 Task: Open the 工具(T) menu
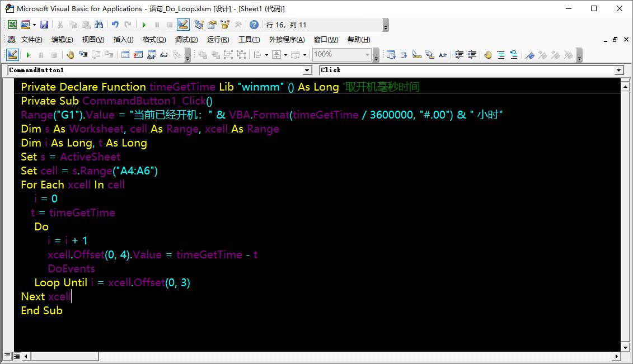click(x=249, y=40)
